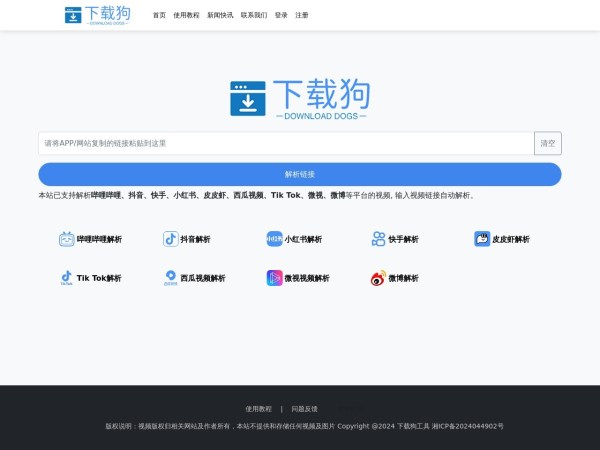
Task: Open the Pipixia parser icon
Action: 482,239
